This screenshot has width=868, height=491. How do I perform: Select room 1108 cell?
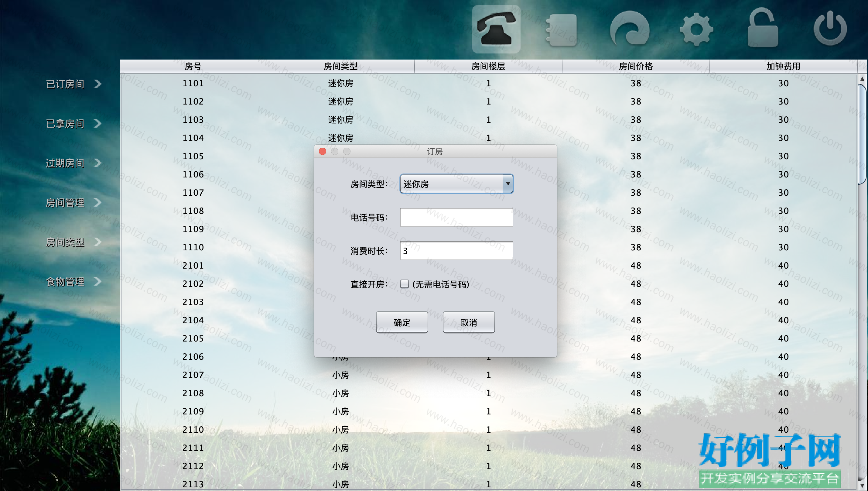click(x=193, y=211)
